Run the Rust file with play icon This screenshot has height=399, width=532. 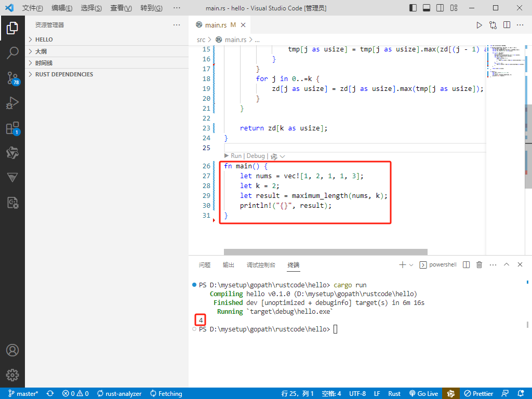[x=479, y=25]
